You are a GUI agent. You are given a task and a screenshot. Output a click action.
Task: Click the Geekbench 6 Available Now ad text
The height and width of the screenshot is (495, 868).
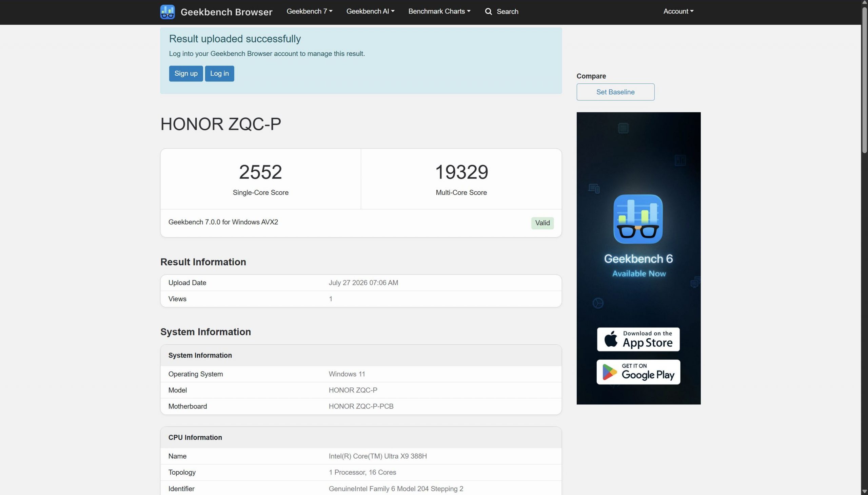638,265
